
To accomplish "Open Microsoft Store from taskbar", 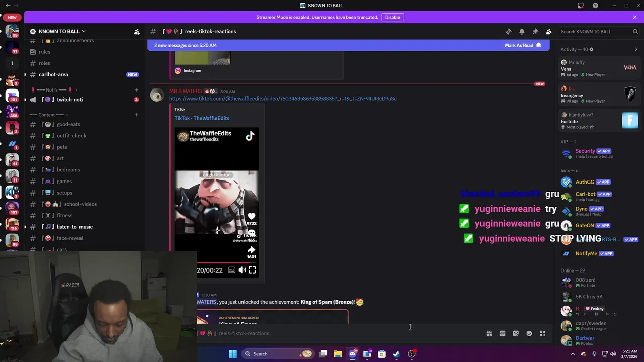I will 382,354.
